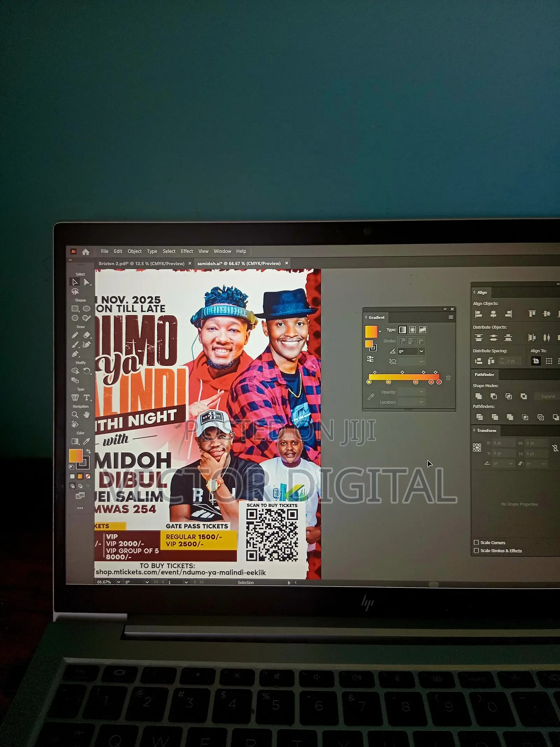Open gradient Opacity dropdown

421,392
